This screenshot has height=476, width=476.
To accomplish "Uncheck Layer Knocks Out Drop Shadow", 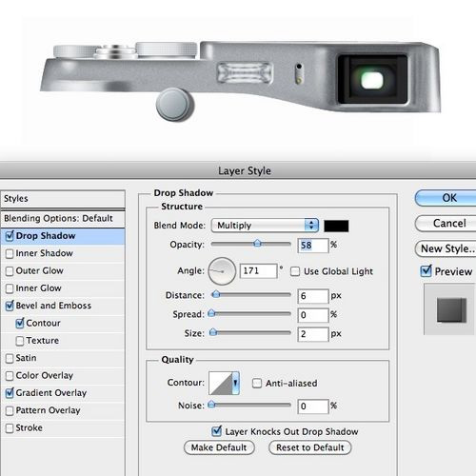I will click(x=216, y=431).
